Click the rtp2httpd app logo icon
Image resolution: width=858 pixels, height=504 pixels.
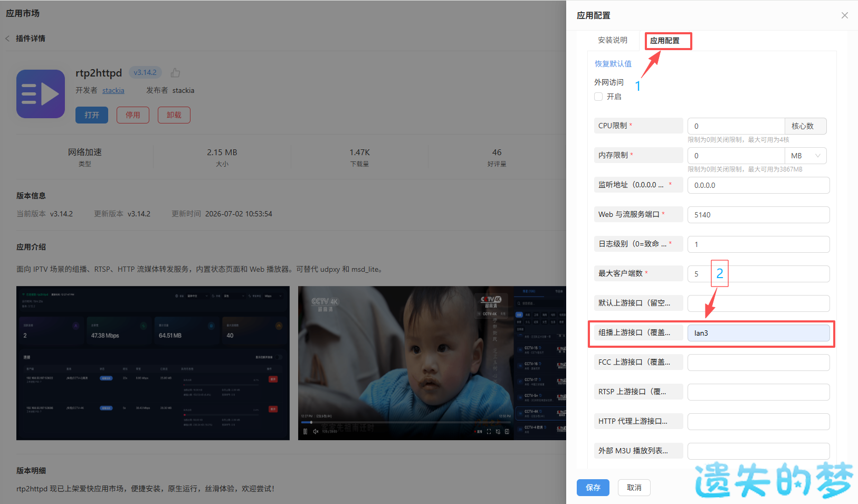(41, 94)
